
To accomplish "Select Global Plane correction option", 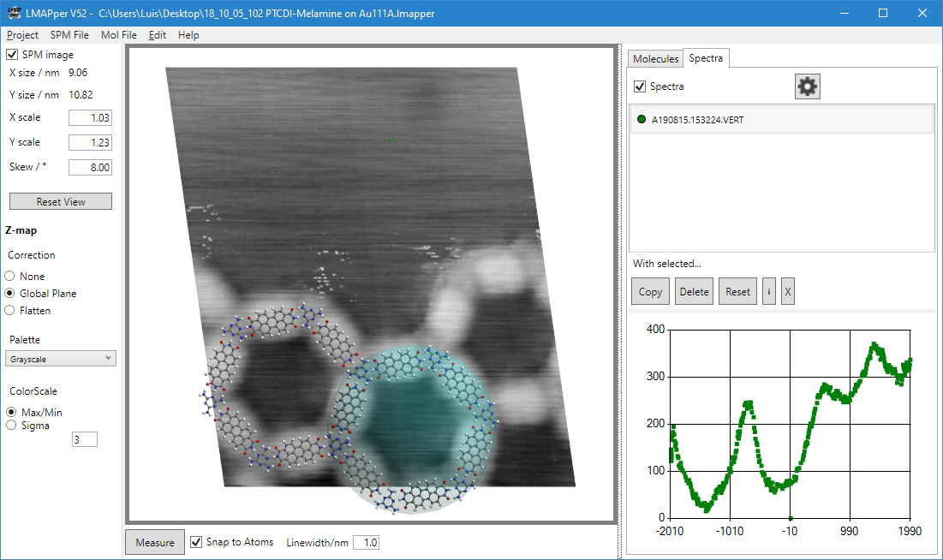I will pyautogui.click(x=9, y=293).
